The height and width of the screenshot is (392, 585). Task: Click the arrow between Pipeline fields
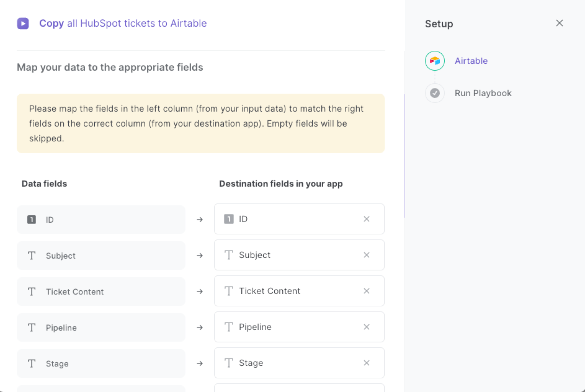pos(200,327)
